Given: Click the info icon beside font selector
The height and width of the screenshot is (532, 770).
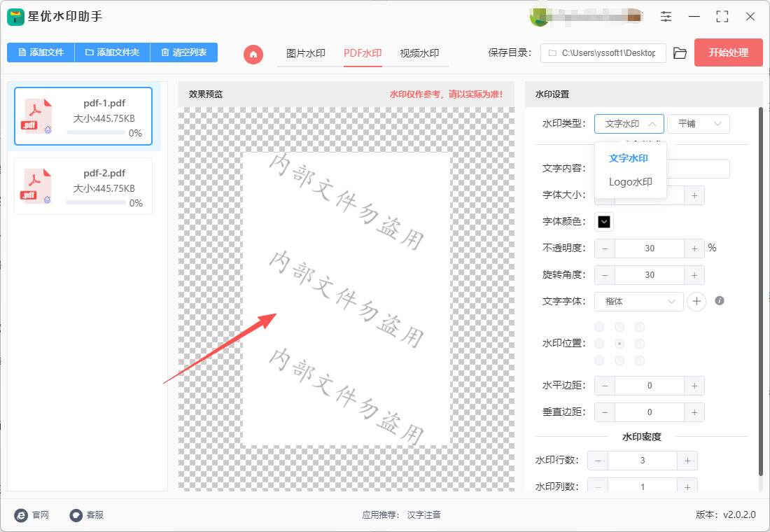Looking at the screenshot, I should [x=720, y=300].
